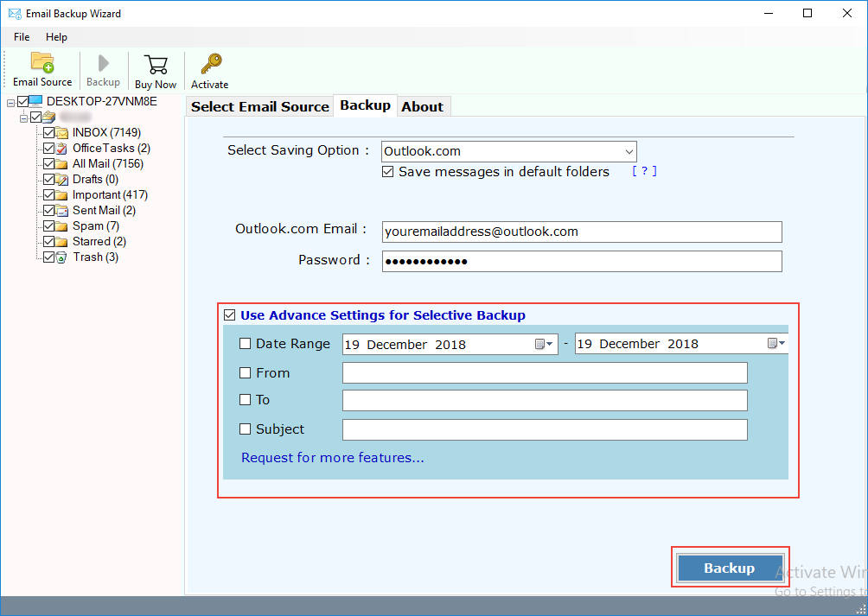Click the Activate key icon
This screenshot has height=616, width=868.
(211, 64)
